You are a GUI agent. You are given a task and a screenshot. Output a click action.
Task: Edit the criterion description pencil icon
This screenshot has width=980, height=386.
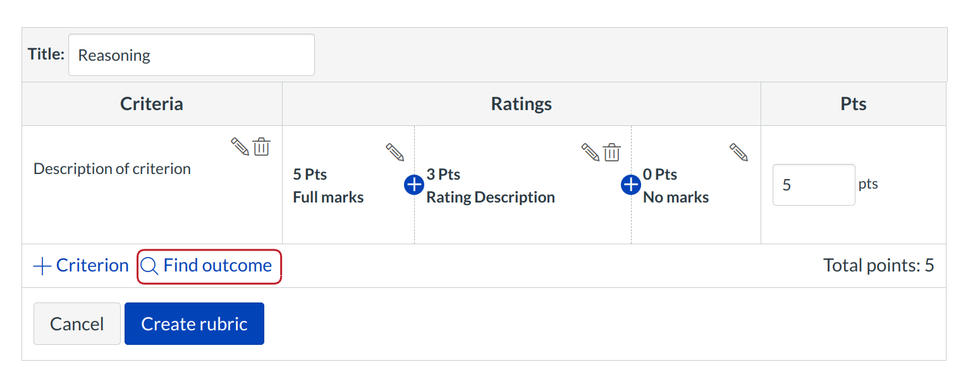[x=240, y=147]
